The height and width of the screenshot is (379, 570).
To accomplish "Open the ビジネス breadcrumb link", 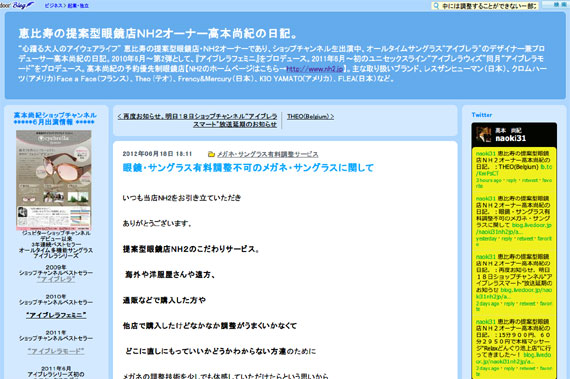I will point(53,6).
